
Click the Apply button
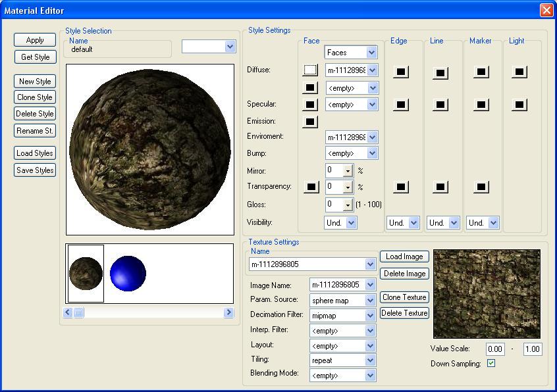pyautogui.click(x=35, y=40)
